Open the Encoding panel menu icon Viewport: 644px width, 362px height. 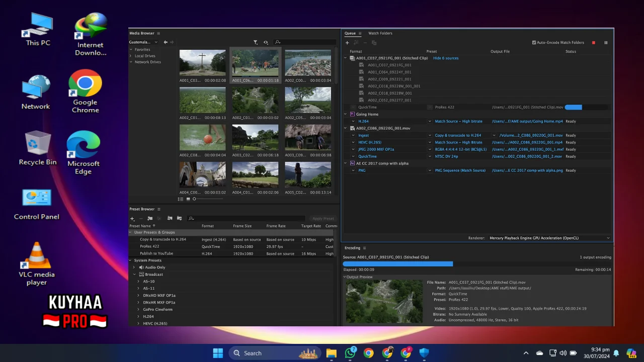pos(364,248)
